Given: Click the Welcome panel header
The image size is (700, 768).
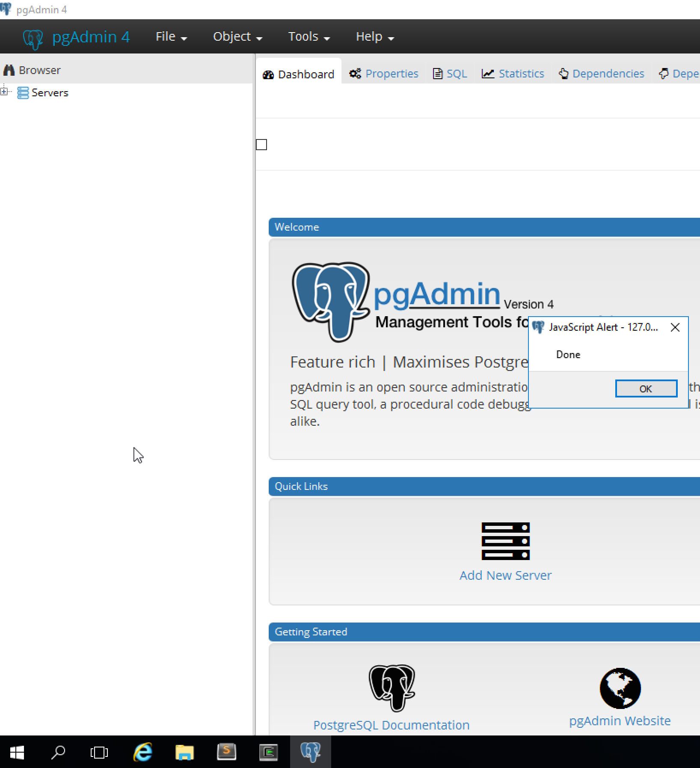Looking at the screenshot, I should click(x=484, y=227).
